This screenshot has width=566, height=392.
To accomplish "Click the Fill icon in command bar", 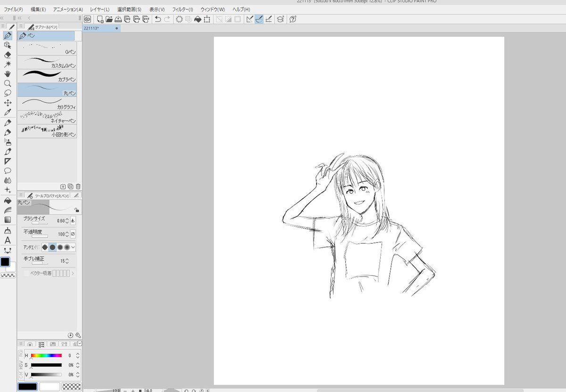I will click(x=198, y=19).
